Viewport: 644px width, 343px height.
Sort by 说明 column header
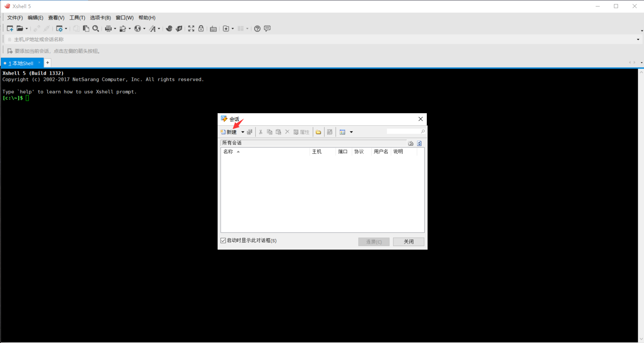pos(404,151)
